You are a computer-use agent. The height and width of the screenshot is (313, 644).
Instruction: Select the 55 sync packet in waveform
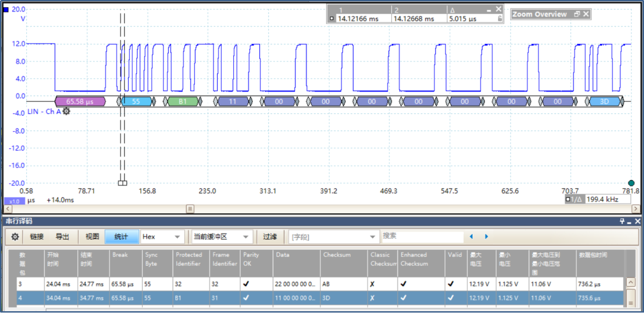pos(137,101)
